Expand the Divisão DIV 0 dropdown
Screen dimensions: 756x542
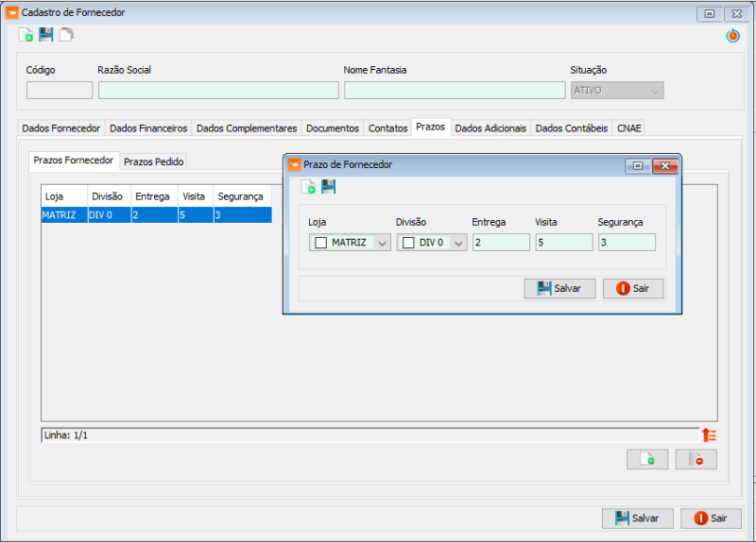coord(458,243)
